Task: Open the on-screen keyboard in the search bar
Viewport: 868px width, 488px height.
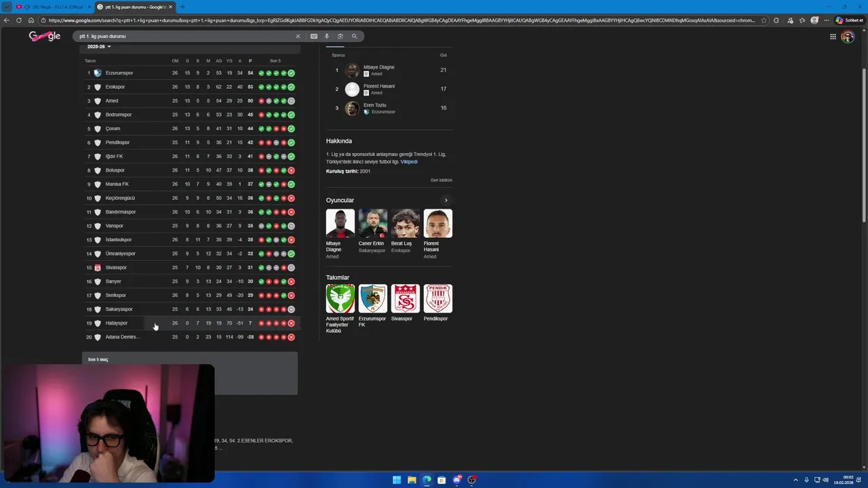Action: pos(314,37)
